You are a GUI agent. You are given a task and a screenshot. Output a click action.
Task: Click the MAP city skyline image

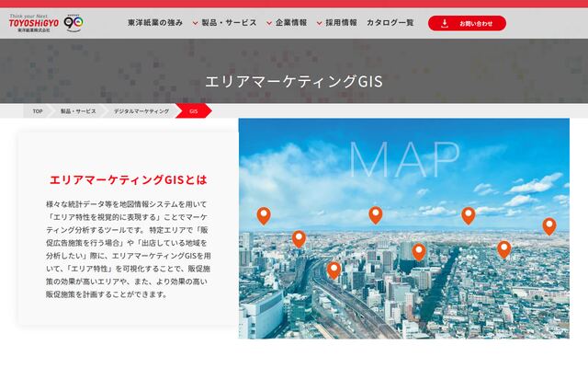pyautogui.click(x=404, y=228)
